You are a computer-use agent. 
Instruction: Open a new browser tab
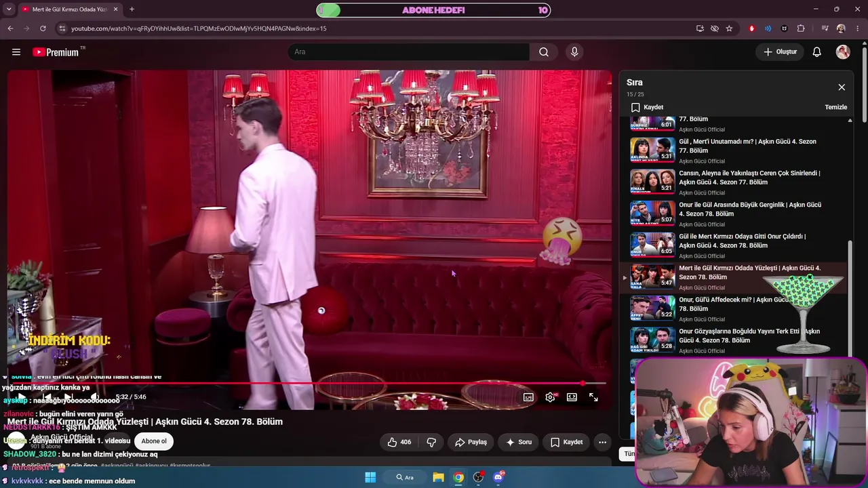[x=132, y=9]
